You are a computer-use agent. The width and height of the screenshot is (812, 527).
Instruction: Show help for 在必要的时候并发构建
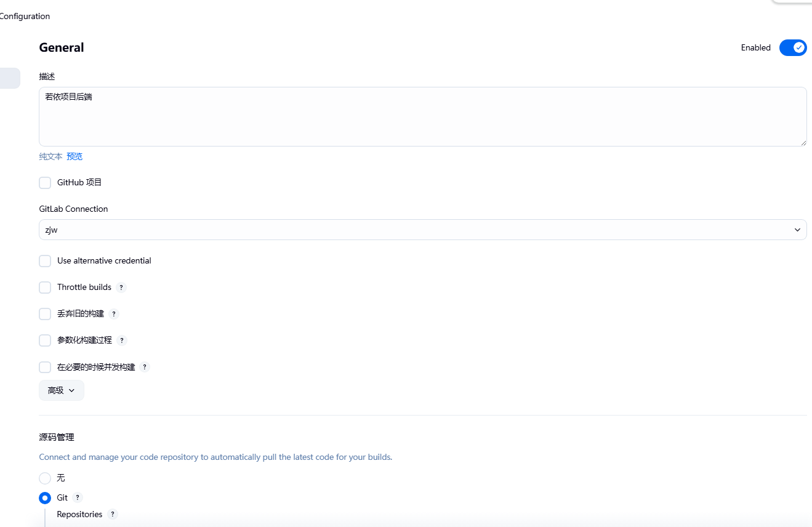(x=145, y=367)
